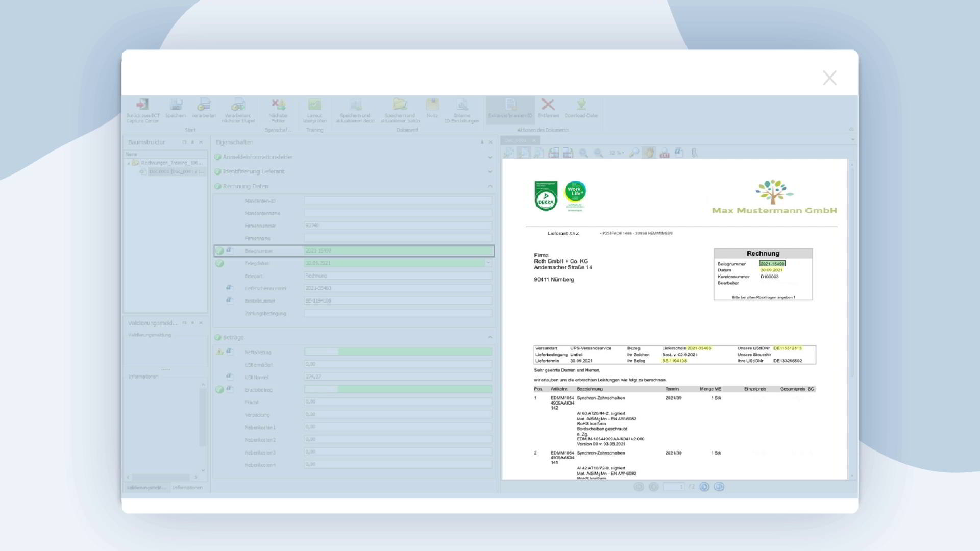The width and height of the screenshot is (980, 551).
Task: Click the Entfernen red X icon
Action: click(x=548, y=105)
